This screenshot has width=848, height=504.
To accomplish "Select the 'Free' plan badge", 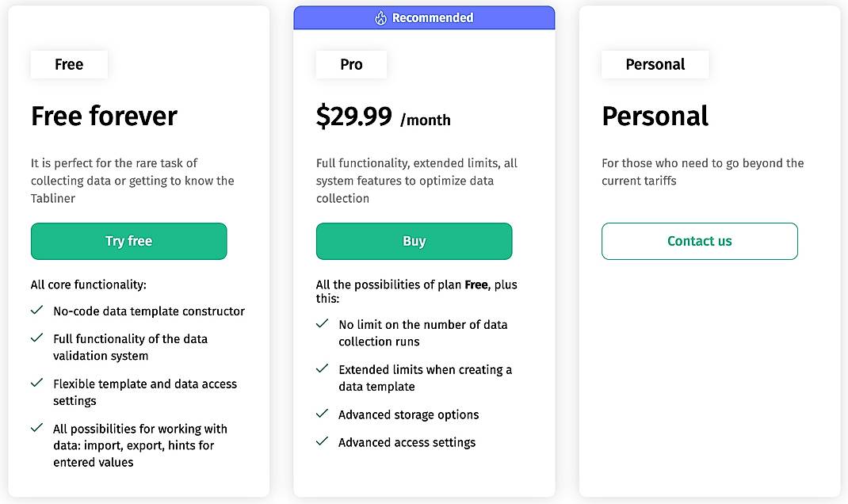I will [x=69, y=64].
